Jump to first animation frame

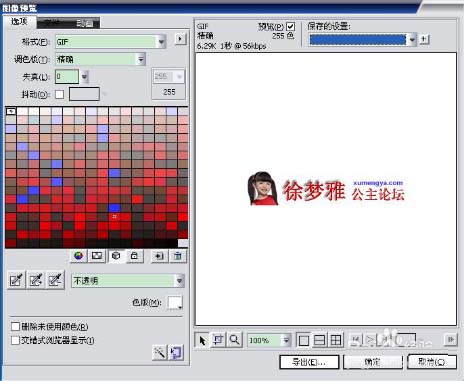coord(356,340)
